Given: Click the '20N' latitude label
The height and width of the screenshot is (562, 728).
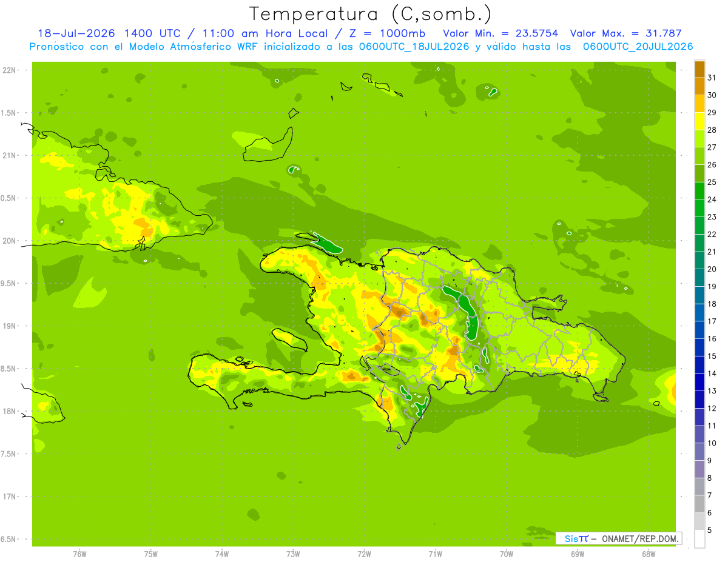Looking at the screenshot, I should click(10, 241).
